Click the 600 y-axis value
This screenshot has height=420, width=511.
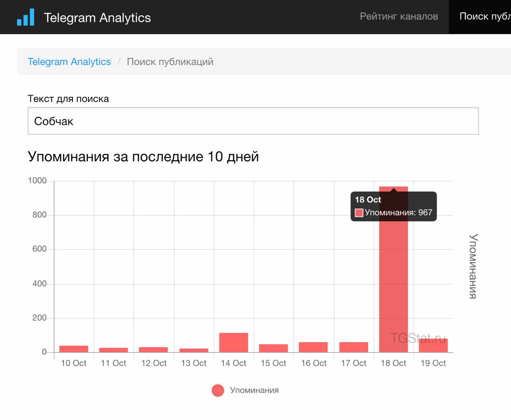pyautogui.click(x=40, y=249)
